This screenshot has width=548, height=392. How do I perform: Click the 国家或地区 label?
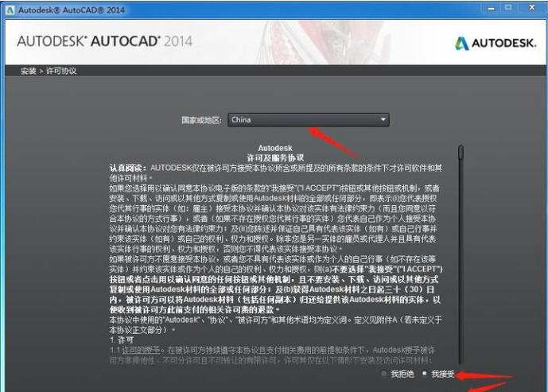click(201, 120)
